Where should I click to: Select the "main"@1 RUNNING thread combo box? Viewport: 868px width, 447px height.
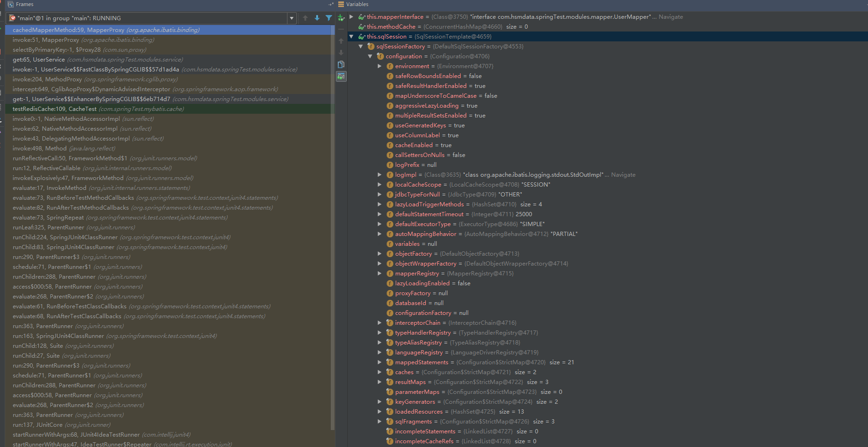(151, 18)
